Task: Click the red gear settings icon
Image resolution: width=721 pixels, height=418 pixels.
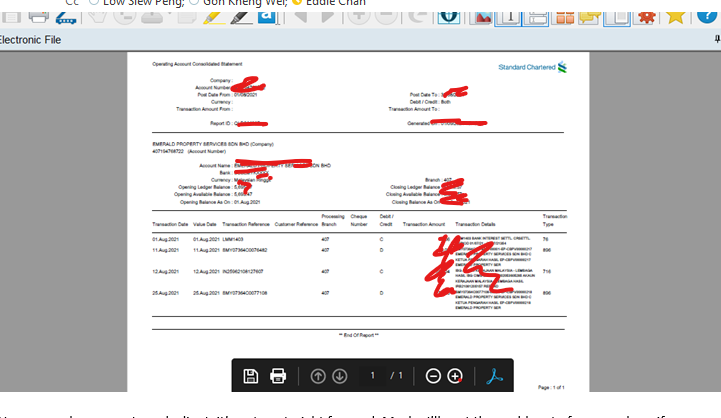Action: [x=646, y=17]
